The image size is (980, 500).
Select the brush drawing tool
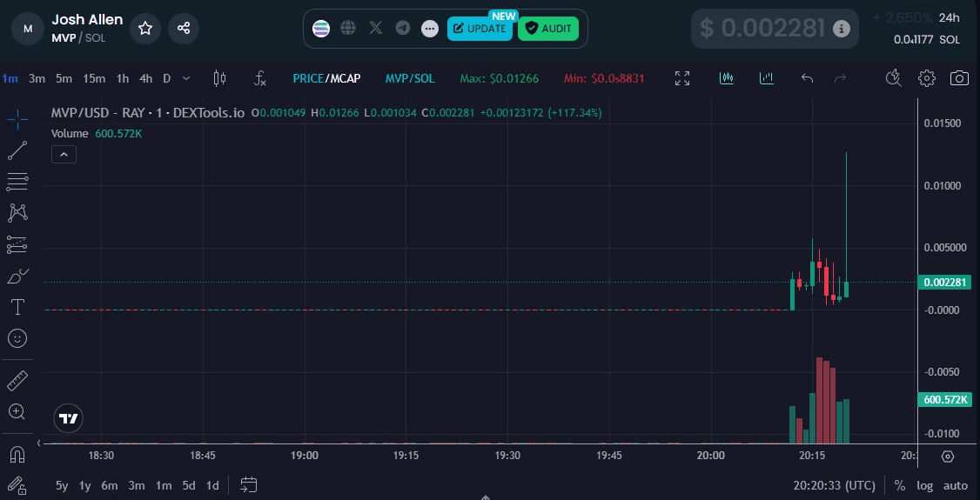pyautogui.click(x=17, y=276)
